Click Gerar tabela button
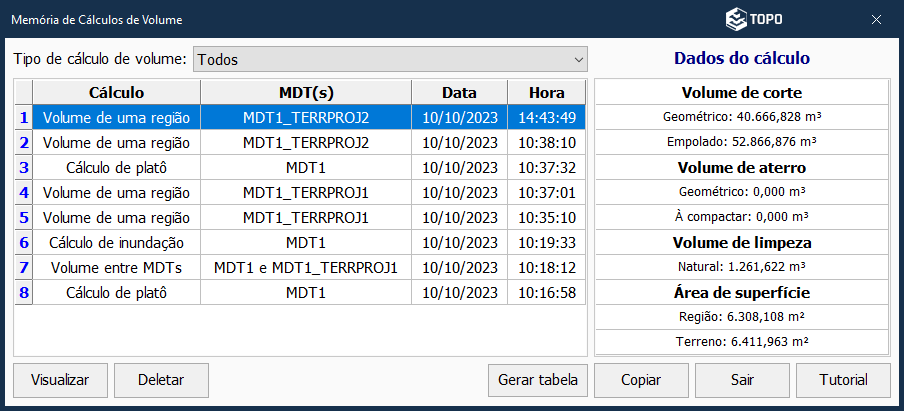Image resolution: width=904 pixels, height=411 pixels. tap(537, 380)
